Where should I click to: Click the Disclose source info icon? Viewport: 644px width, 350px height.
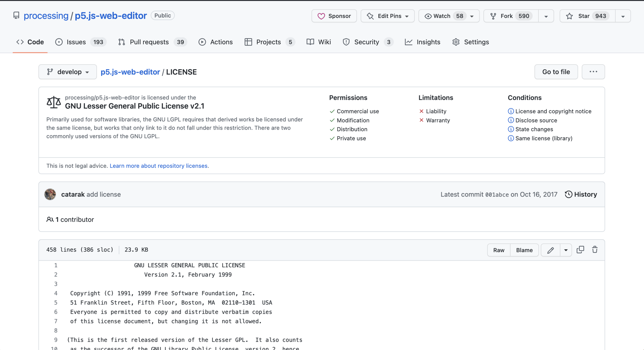pos(510,120)
